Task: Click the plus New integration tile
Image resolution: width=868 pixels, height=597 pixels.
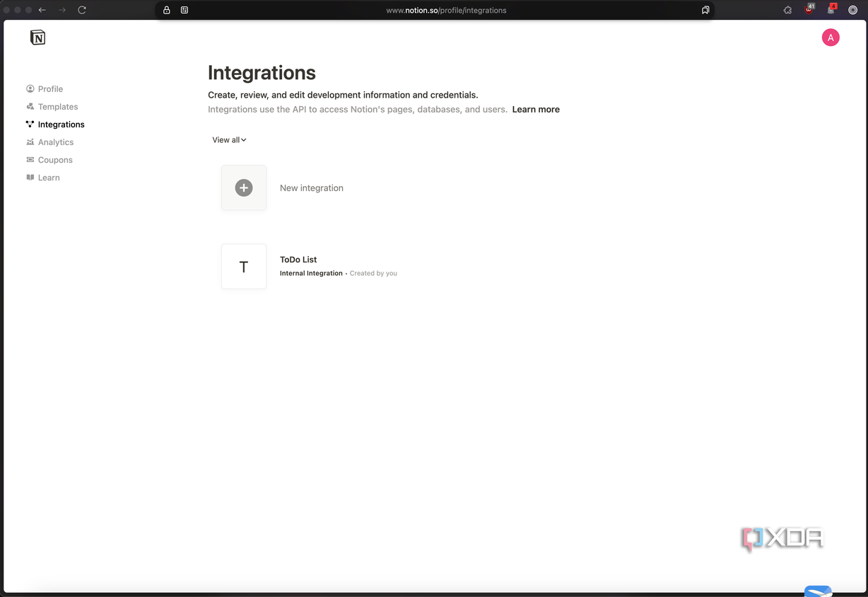Action: click(244, 188)
